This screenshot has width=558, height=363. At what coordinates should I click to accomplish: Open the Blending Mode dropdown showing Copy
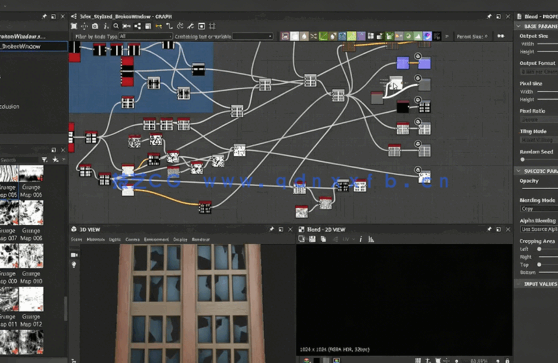coord(539,209)
